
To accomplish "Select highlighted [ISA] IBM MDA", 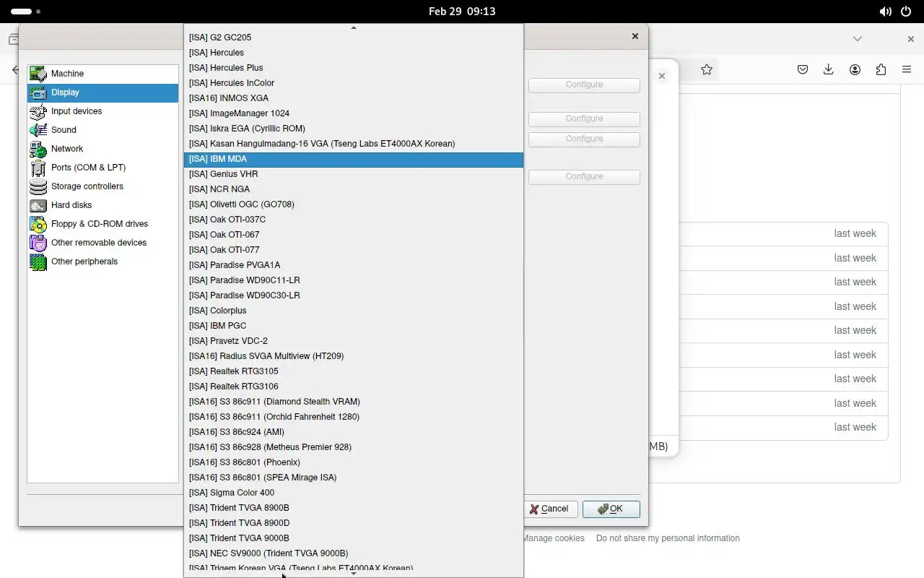I will (x=354, y=159).
